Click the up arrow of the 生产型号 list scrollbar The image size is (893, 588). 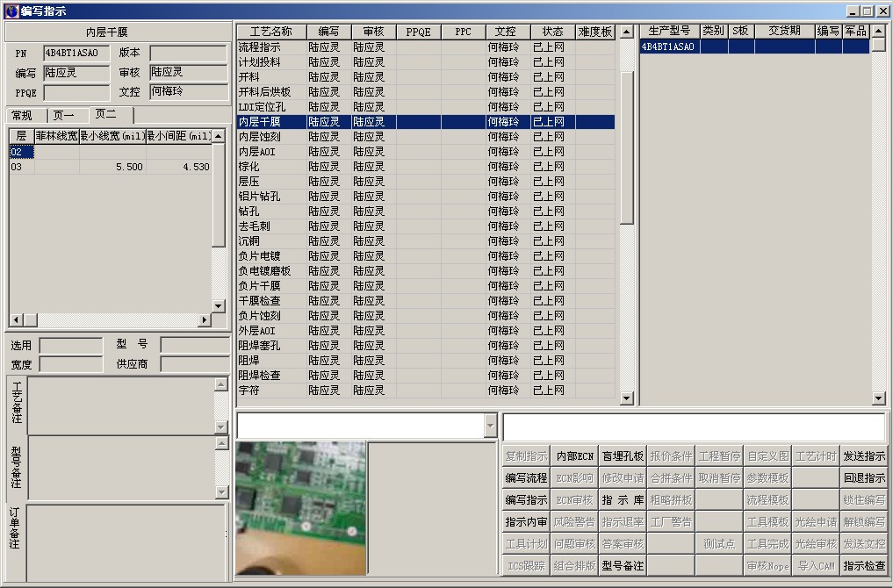click(x=878, y=32)
